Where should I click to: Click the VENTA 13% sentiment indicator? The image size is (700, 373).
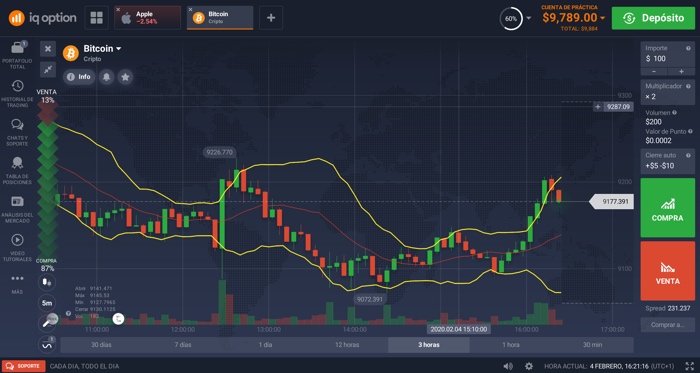point(46,96)
